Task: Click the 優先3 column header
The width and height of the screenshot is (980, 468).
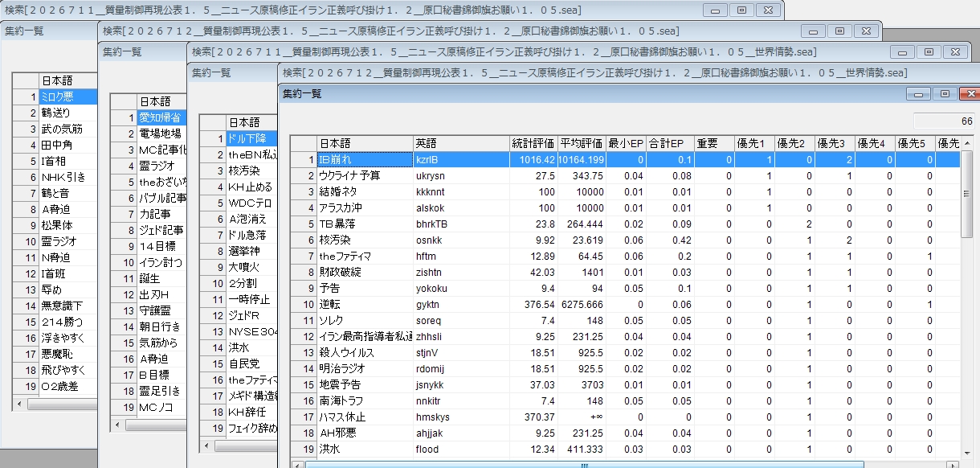Action: click(835, 143)
